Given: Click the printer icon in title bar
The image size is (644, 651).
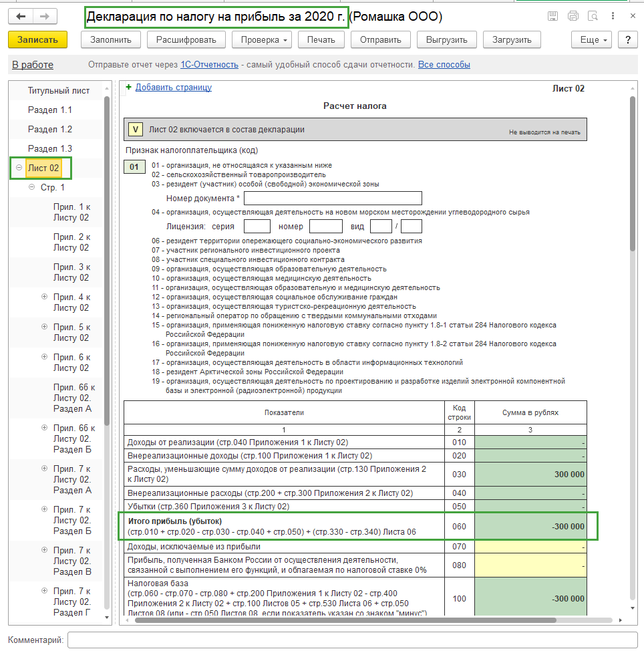Looking at the screenshot, I should 573,16.
